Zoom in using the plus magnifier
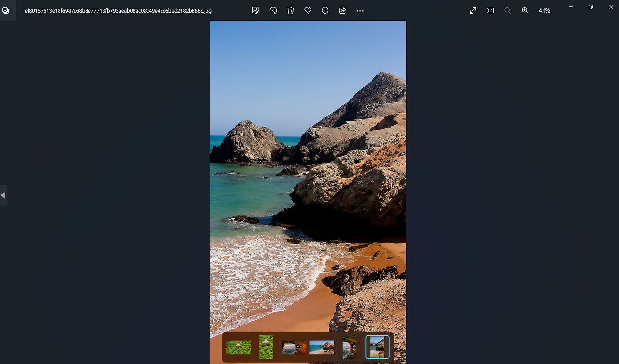 (x=525, y=10)
